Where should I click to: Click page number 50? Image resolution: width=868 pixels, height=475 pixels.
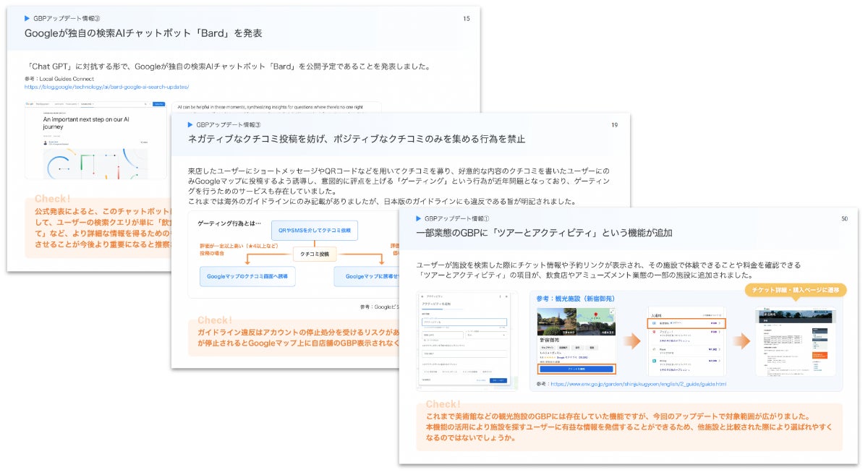pos(844,218)
